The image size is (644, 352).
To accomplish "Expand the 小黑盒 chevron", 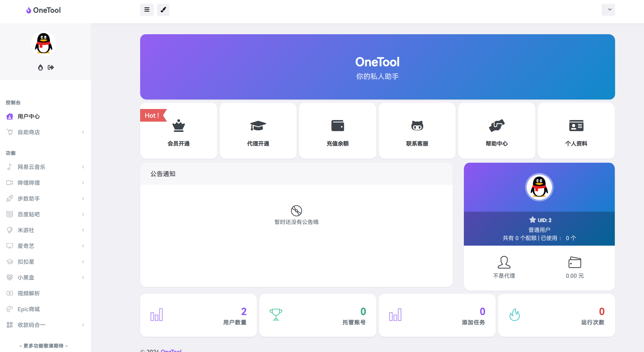I will point(83,277).
